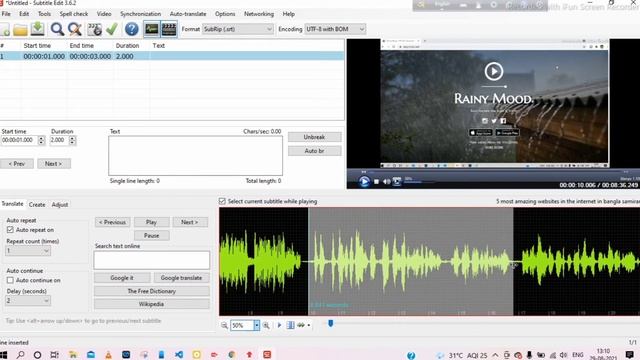Stop the video in the preview player
The image size is (640, 360).
(376, 182)
